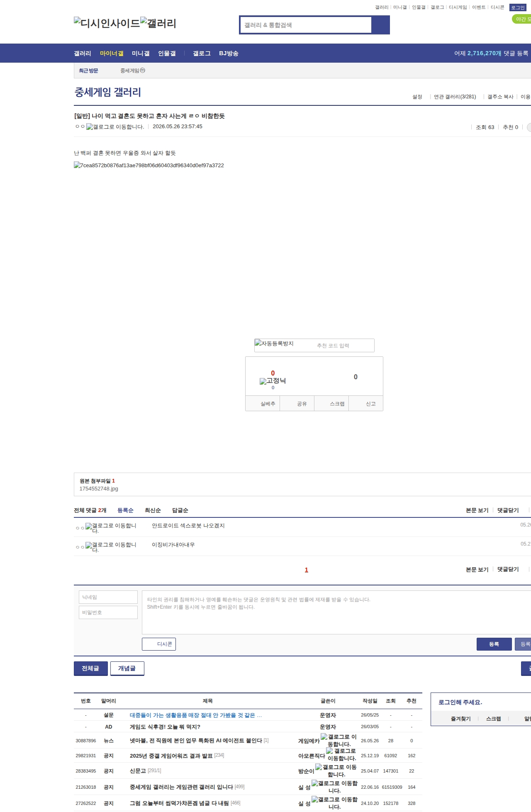531x812 pixels.
Task: Focus the 비밀번호 input field
Action: tap(108, 612)
